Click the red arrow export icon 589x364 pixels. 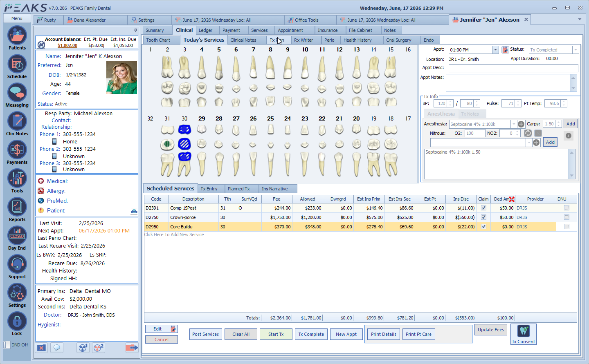click(x=132, y=348)
